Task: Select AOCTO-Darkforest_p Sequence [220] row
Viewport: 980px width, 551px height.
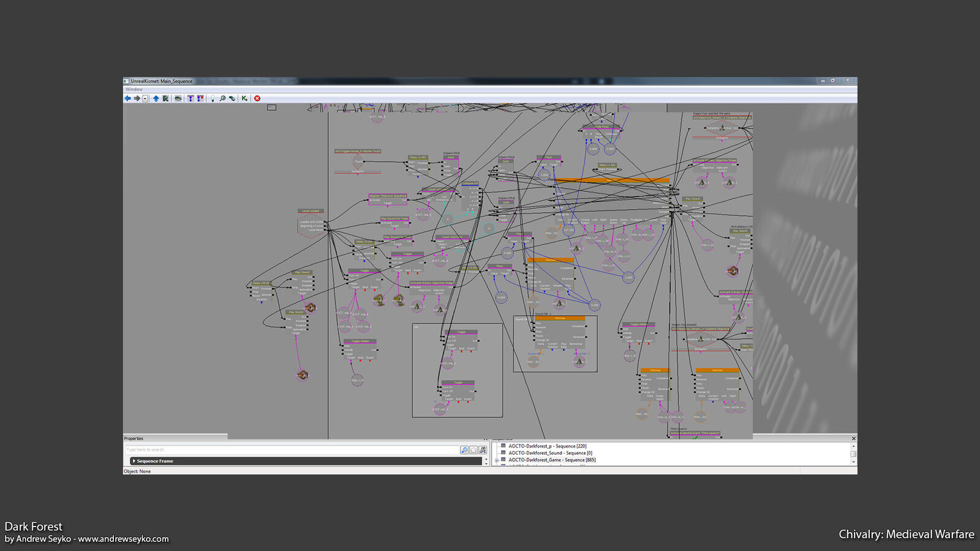Action: pyautogui.click(x=547, y=446)
